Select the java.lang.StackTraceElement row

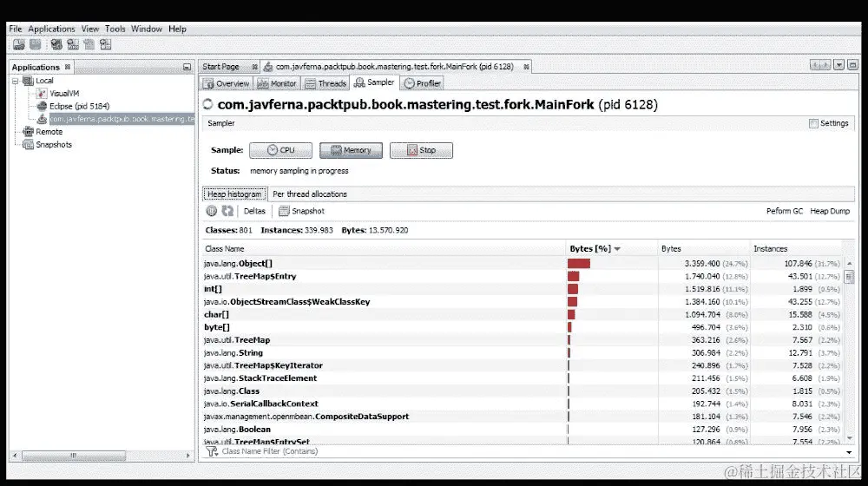(x=523, y=378)
